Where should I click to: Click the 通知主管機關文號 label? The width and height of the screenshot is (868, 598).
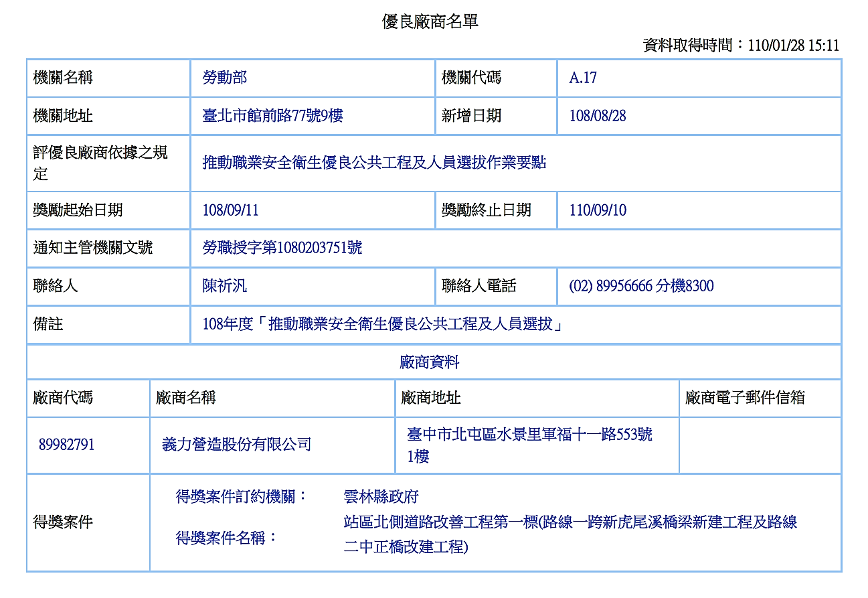[x=93, y=248]
